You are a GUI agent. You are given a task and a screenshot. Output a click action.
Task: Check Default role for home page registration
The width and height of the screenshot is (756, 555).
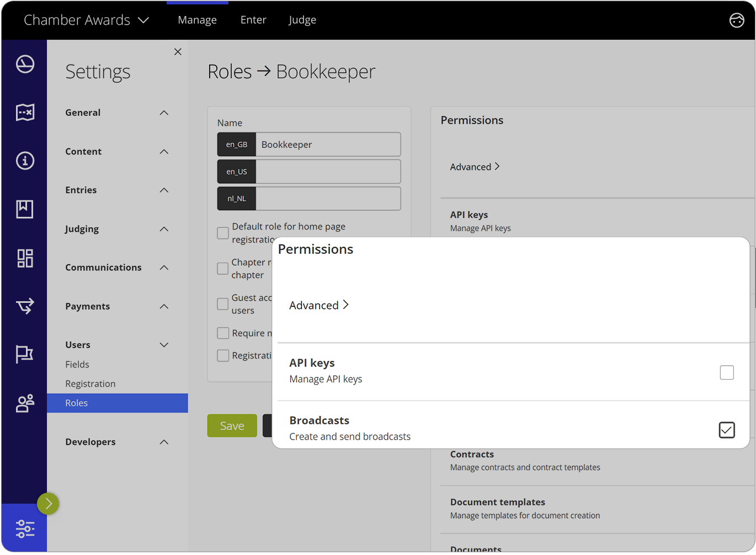(x=222, y=233)
